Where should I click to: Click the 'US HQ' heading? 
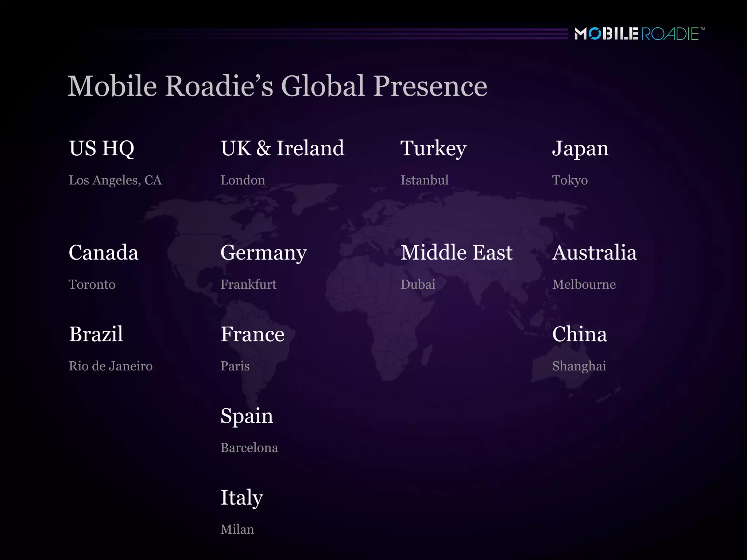(x=102, y=148)
